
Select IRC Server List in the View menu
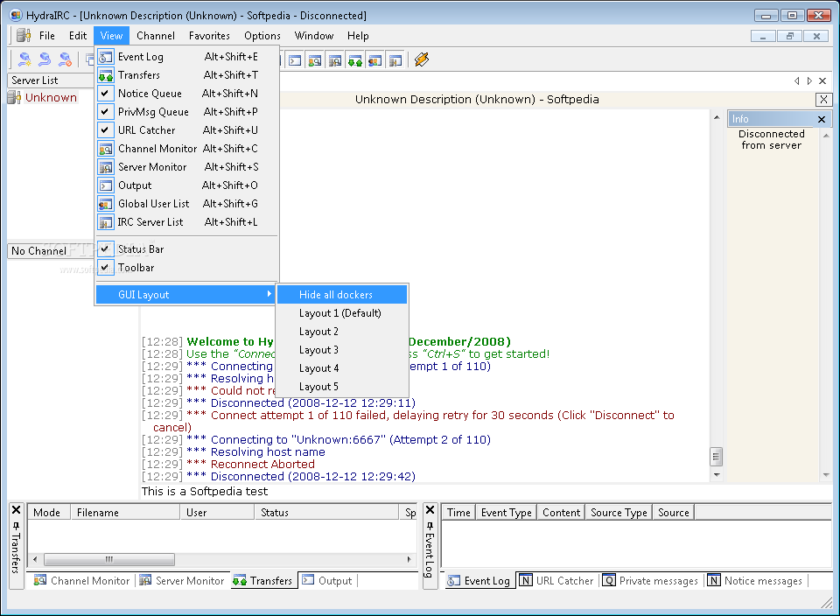click(187, 221)
